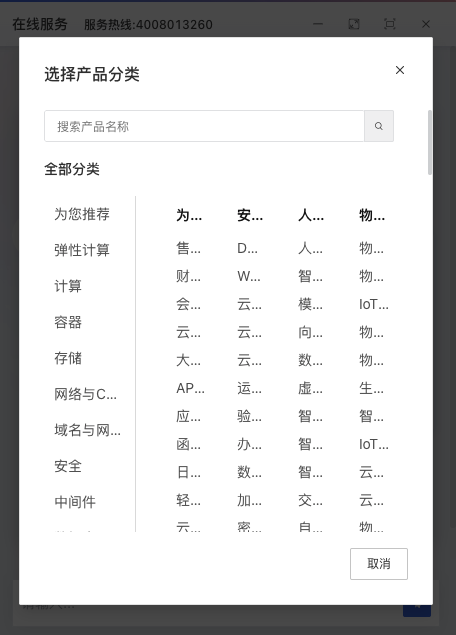Select the 中间件 category
456x635 pixels.
pos(75,502)
